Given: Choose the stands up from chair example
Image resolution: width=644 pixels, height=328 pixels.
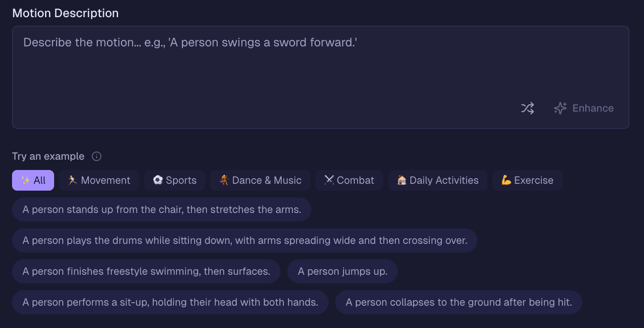Looking at the screenshot, I should pos(161,210).
